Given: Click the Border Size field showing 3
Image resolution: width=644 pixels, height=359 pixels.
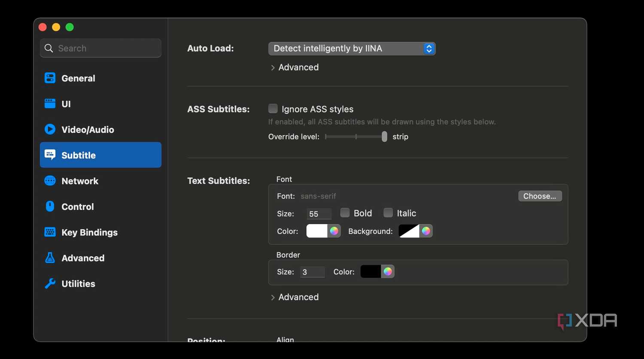Looking at the screenshot, I should (x=312, y=272).
